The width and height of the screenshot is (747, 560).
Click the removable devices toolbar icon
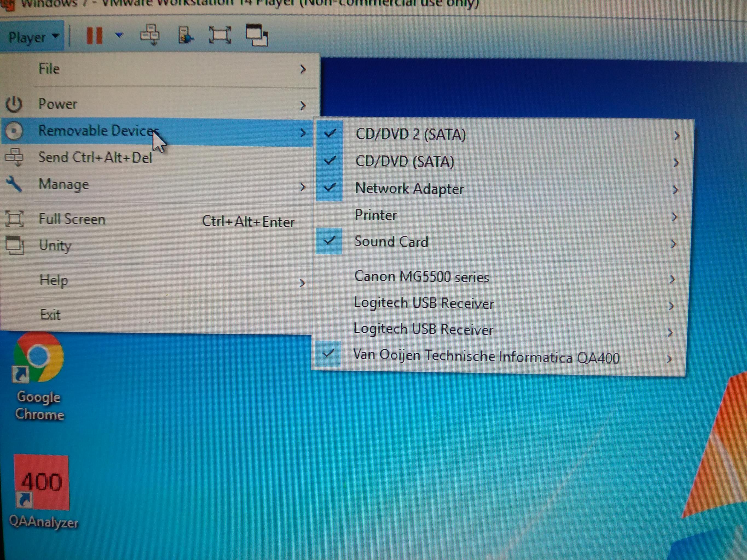(186, 35)
